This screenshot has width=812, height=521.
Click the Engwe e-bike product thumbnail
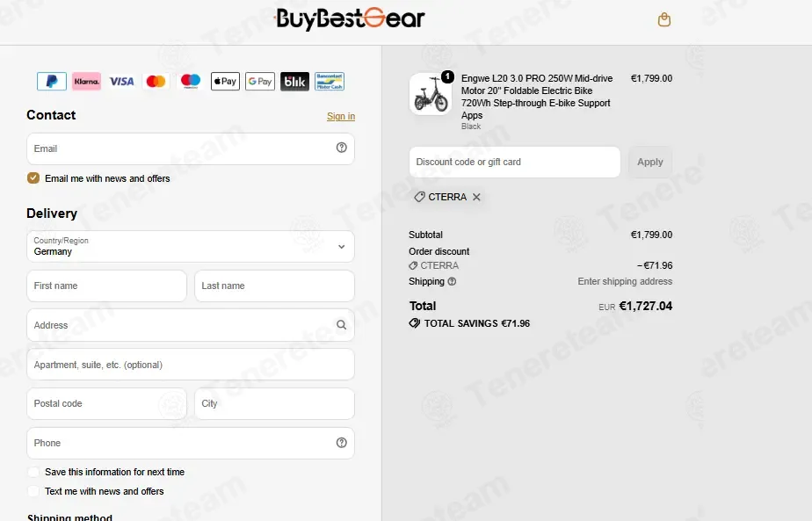point(431,94)
